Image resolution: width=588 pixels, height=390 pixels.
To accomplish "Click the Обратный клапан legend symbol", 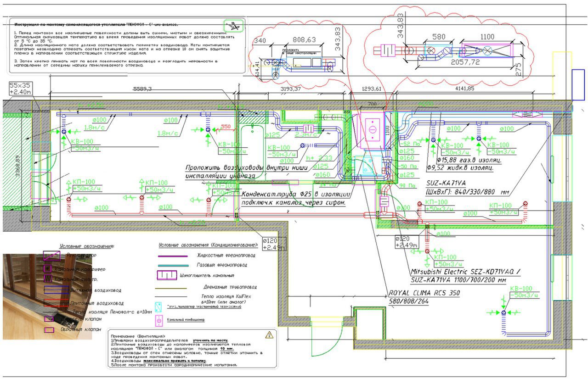I will click(48, 329).
